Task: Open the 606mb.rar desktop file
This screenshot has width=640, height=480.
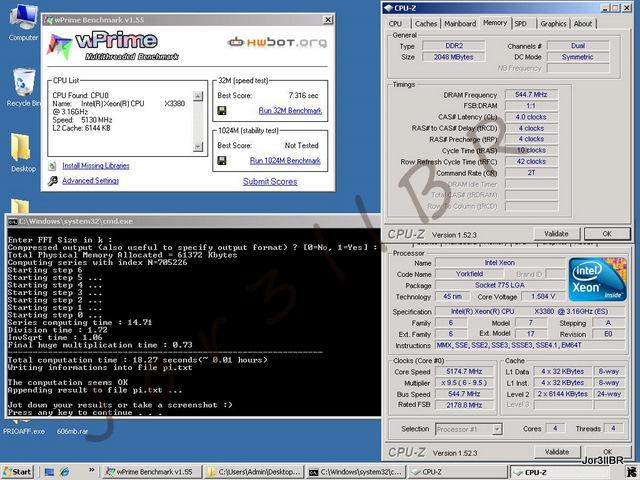Action: click(x=72, y=431)
